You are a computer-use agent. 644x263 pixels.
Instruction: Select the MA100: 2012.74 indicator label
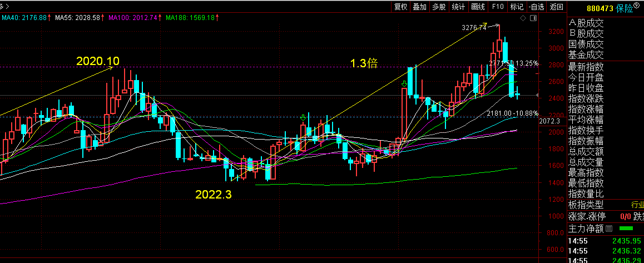tap(135, 18)
